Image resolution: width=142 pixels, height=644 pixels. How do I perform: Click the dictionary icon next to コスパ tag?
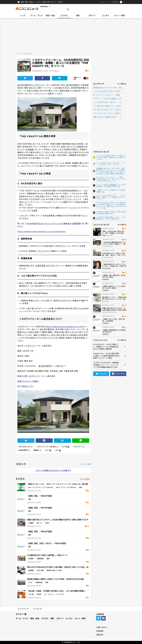50,450
